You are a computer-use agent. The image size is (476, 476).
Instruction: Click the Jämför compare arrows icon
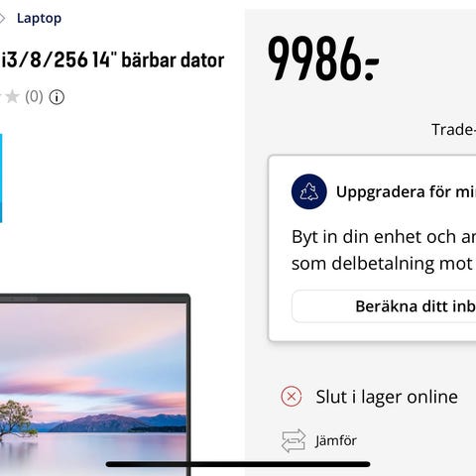[294, 440]
